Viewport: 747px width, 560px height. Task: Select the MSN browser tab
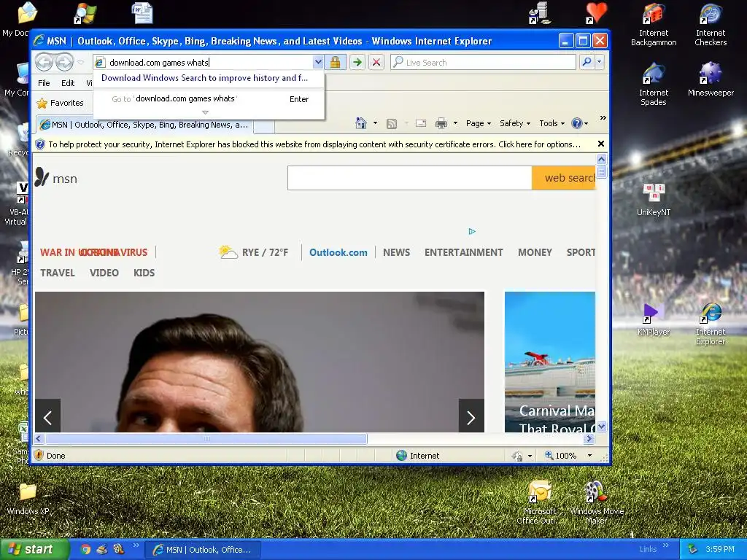coord(144,125)
